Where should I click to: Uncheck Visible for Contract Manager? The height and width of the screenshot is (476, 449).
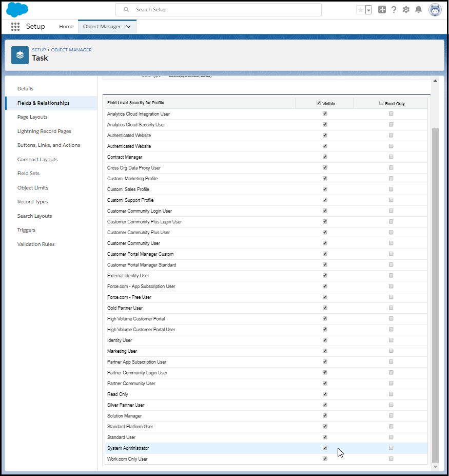click(x=325, y=157)
